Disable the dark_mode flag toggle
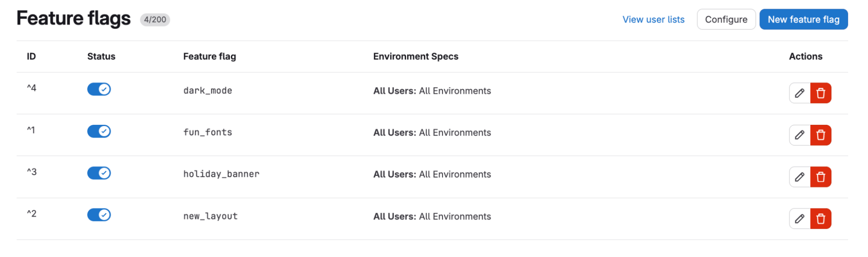This screenshot has width=868, height=257. click(x=99, y=89)
